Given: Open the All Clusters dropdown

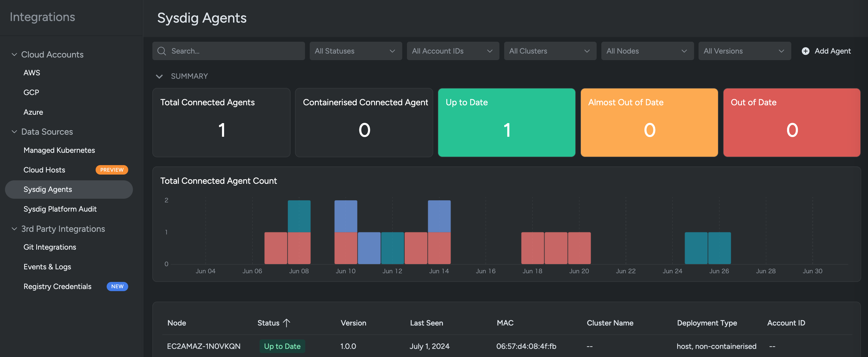Looking at the screenshot, I should [x=550, y=51].
